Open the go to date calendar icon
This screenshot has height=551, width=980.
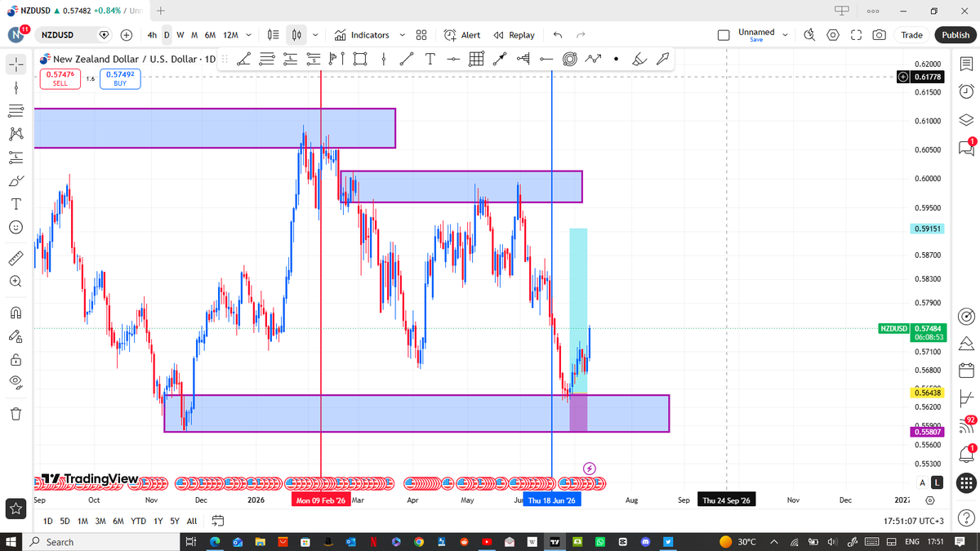(x=218, y=520)
